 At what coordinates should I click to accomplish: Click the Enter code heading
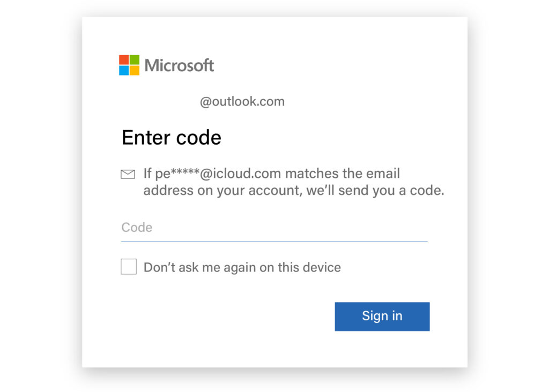[x=172, y=138]
